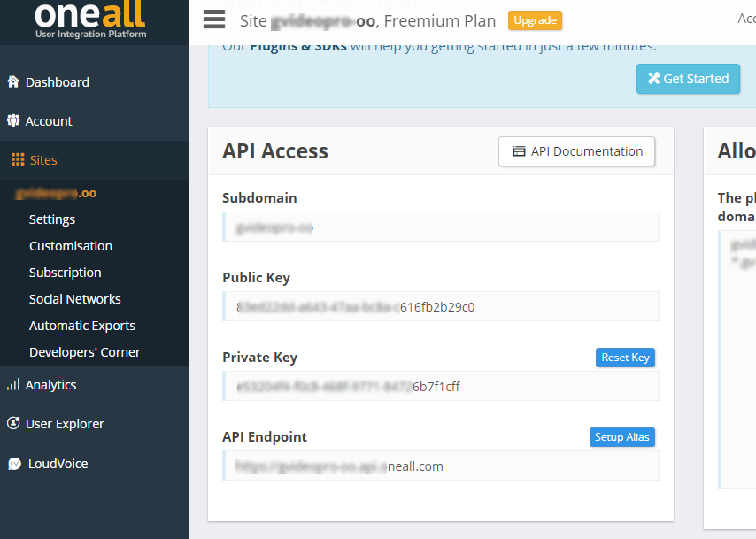This screenshot has height=539, width=756.
Task: Open Social Networks submenu item
Action: coord(74,299)
